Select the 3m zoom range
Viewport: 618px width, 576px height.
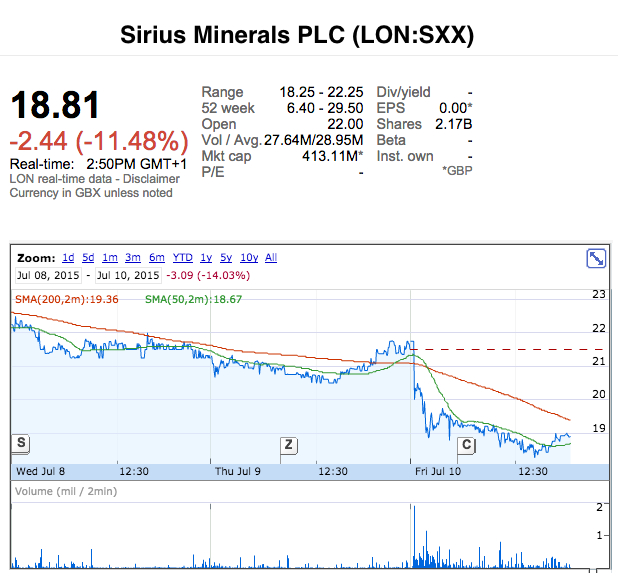133,257
